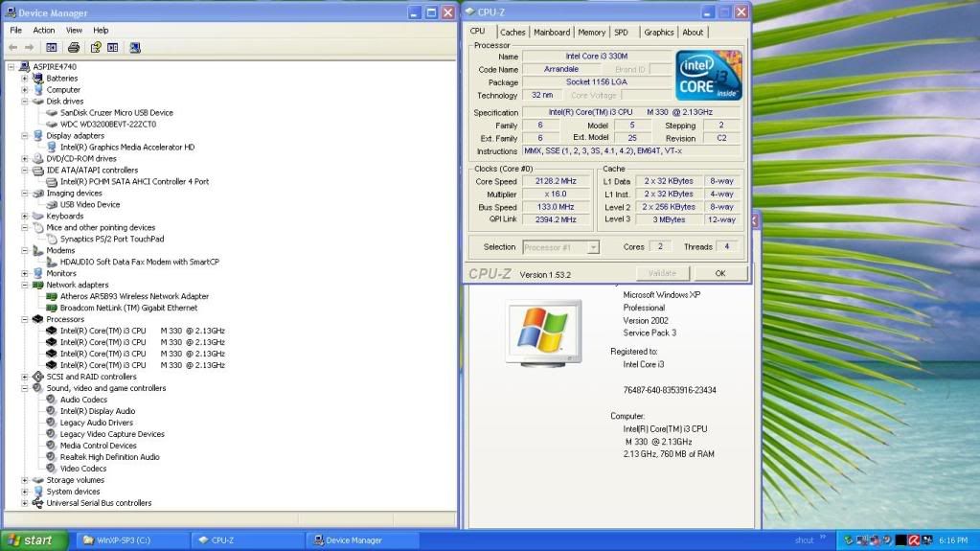The height and width of the screenshot is (551, 980).
Task: Select Legacy Video Capture Devices entry
Action: click(112, 434)
